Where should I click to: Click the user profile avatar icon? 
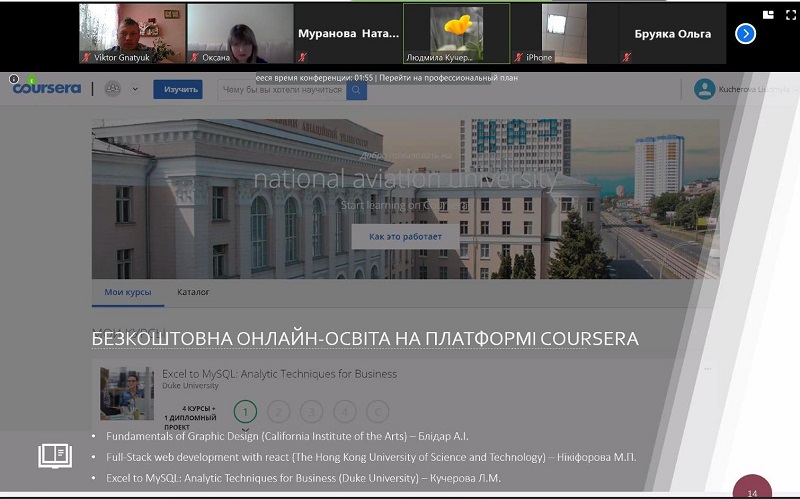pos(704,90)
